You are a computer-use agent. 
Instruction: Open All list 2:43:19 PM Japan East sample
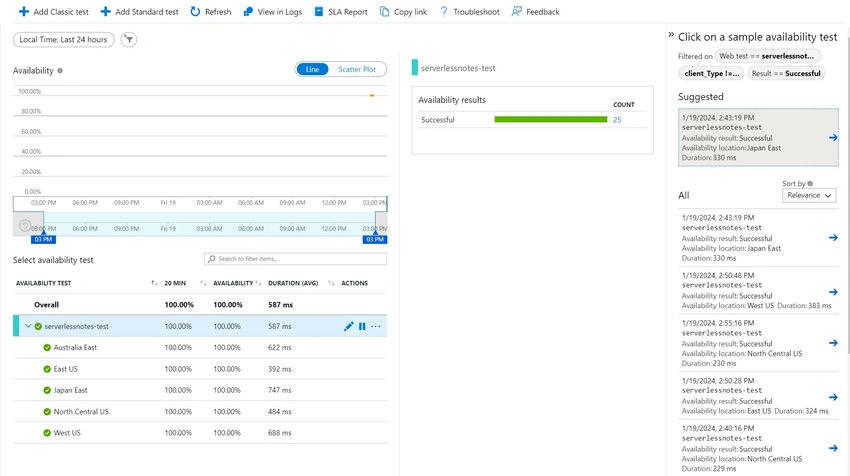point(758,238)
